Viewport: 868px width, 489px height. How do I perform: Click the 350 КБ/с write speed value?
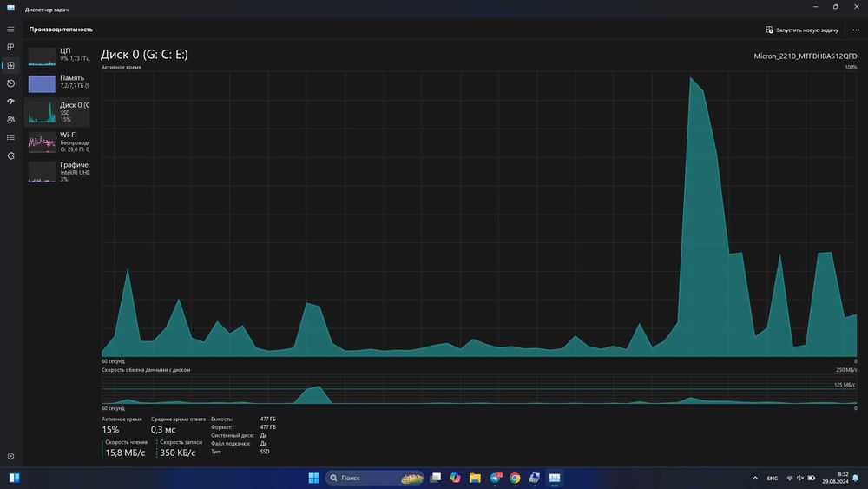click(177, 453)
